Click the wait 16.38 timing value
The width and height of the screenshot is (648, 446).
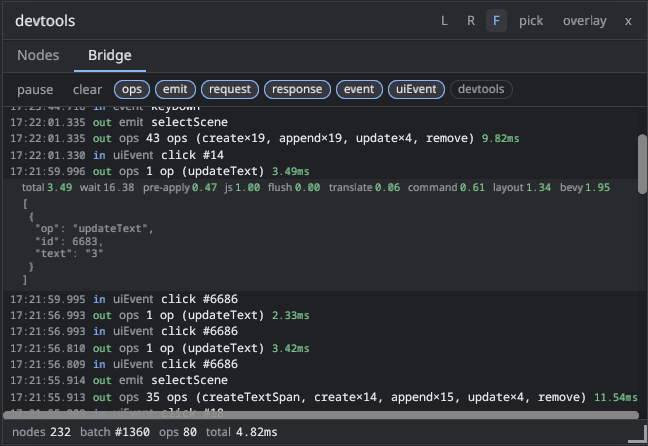click(x=107, y=188)
